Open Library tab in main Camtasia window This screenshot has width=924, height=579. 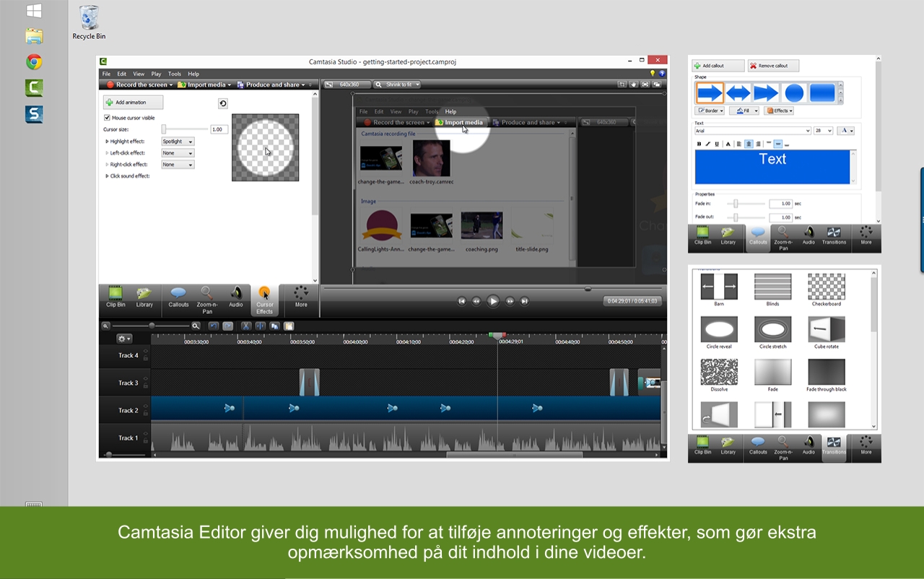144,298
